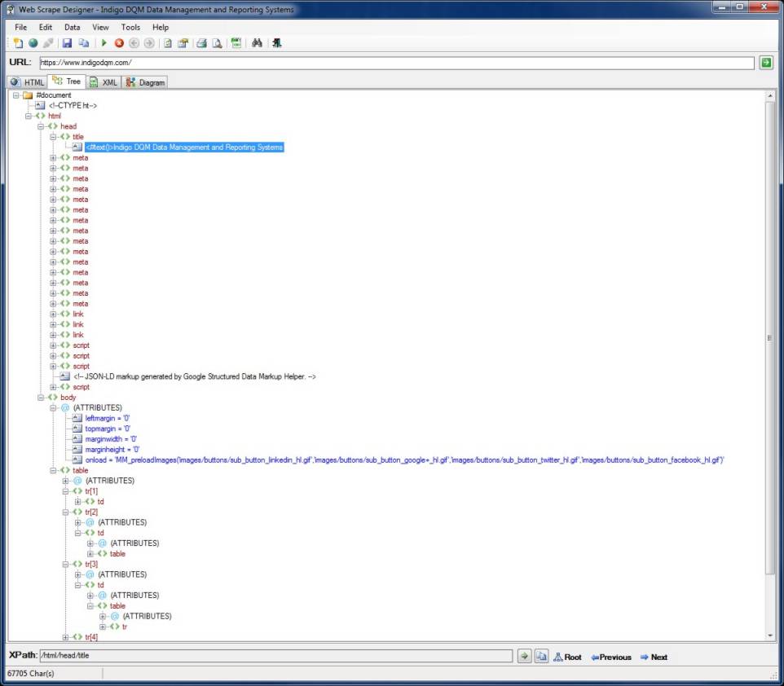Click the copy XPath icon
The height and width of the screenshot is (686, 784).
pyautogui.click(x=540, y=657)
